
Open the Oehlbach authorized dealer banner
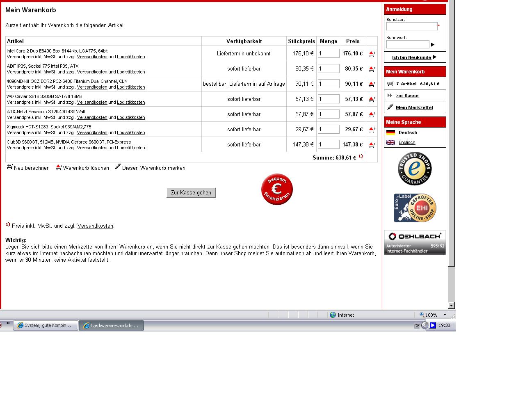click(x=415, y=242)
